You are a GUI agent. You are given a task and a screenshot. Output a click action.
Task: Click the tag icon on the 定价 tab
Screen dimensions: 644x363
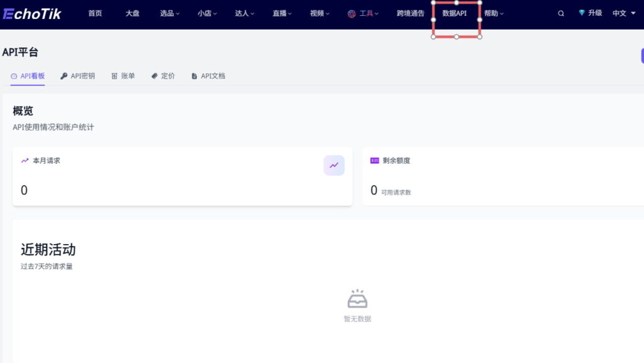pos(153,75)
